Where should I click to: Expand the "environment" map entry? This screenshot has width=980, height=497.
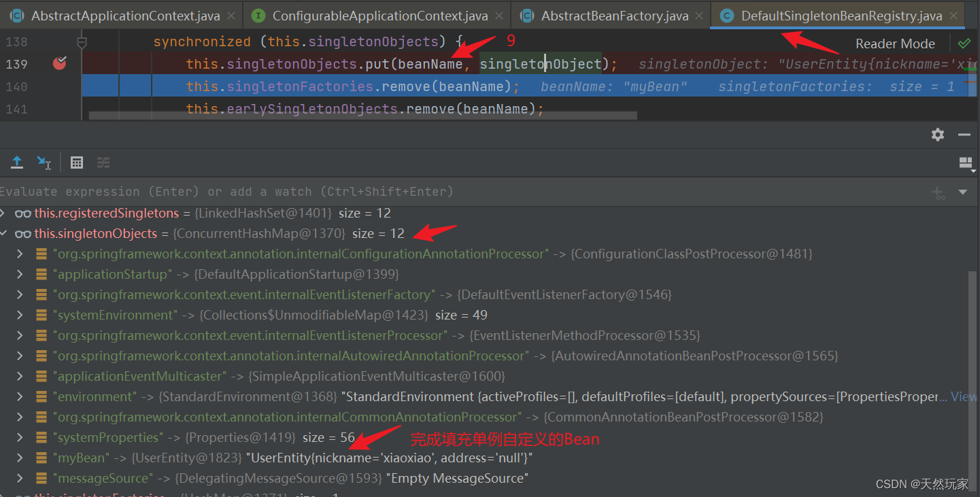20,396
